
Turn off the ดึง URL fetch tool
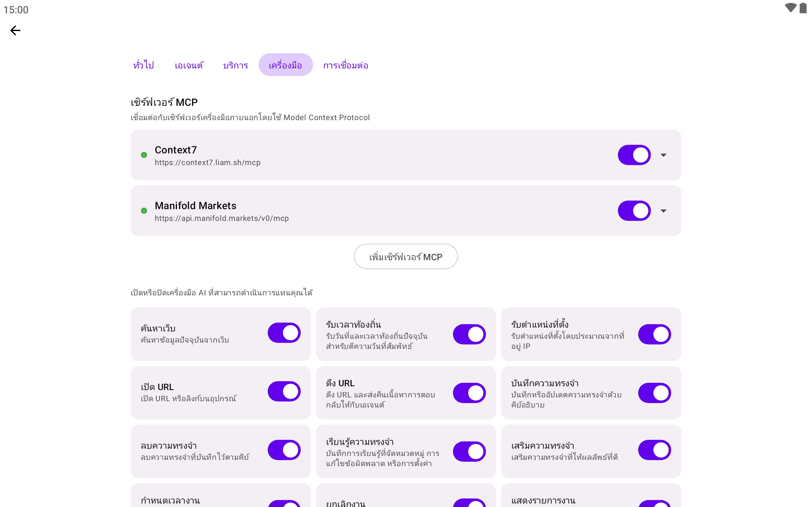[469, 393]
